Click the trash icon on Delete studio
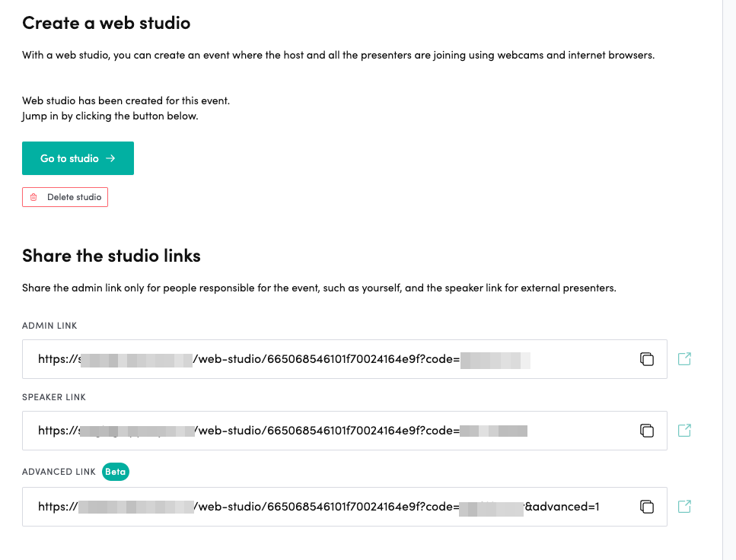Image resolution: width=736 pixels, height=560 pixels. pos(32,196)
